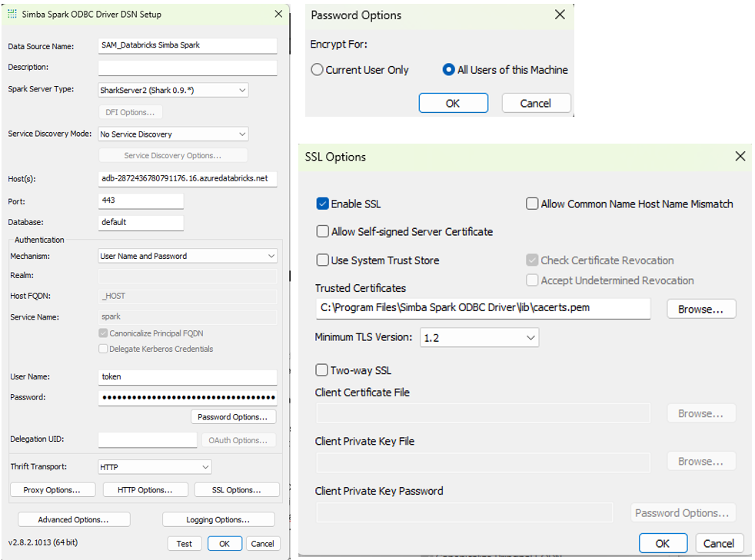Click the User Name field with token
The height and width of the screenshot is (560, 755).
[x=188, y=376]
